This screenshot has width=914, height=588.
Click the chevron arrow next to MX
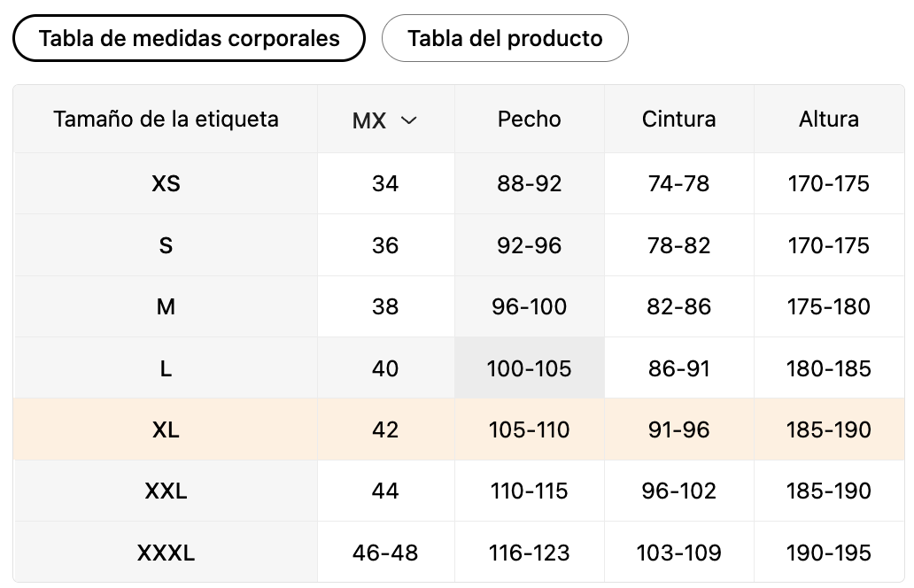tap(409, 120)
